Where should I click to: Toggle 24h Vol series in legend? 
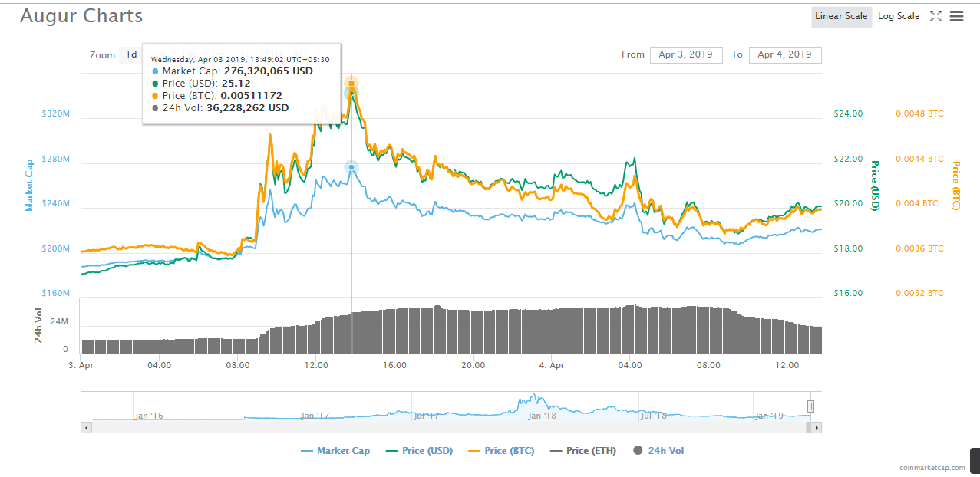tap(658, 451)
